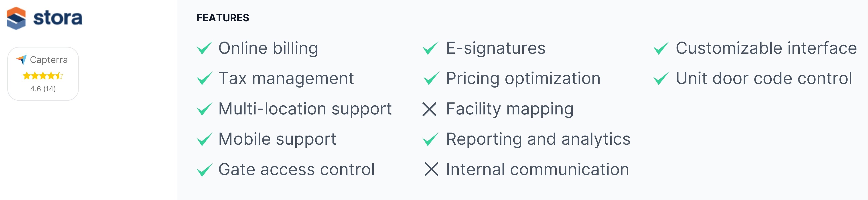Click the checkmark next to Gate access control

(x=205, y=170)
